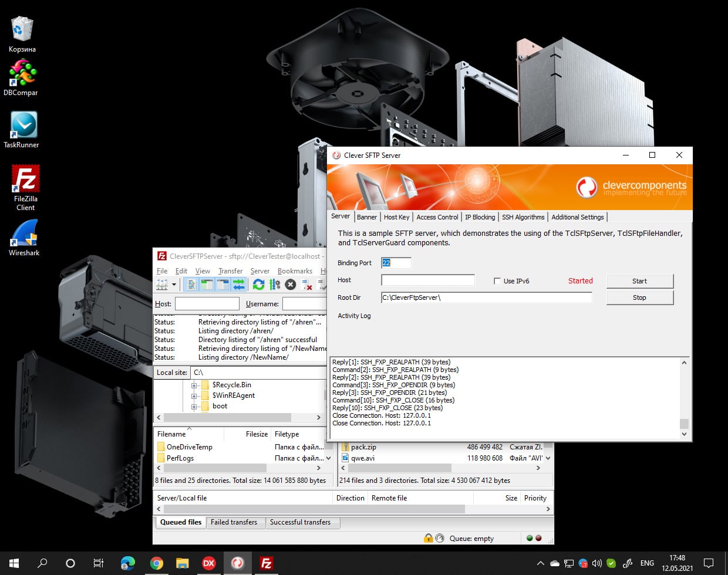The height and width of the screenshot is (575, 728).
Task: Open the Edit menu in FileZilla
Action: click(181, 271)
